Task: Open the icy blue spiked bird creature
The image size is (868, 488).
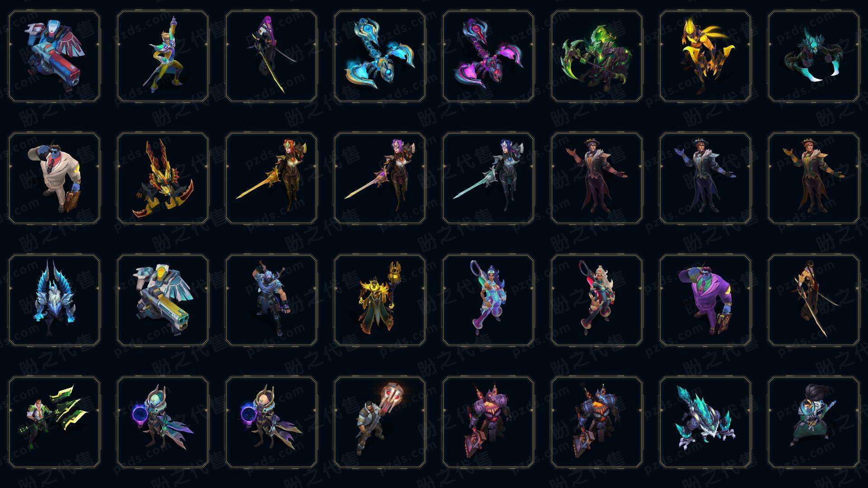Action: point(54,300)
